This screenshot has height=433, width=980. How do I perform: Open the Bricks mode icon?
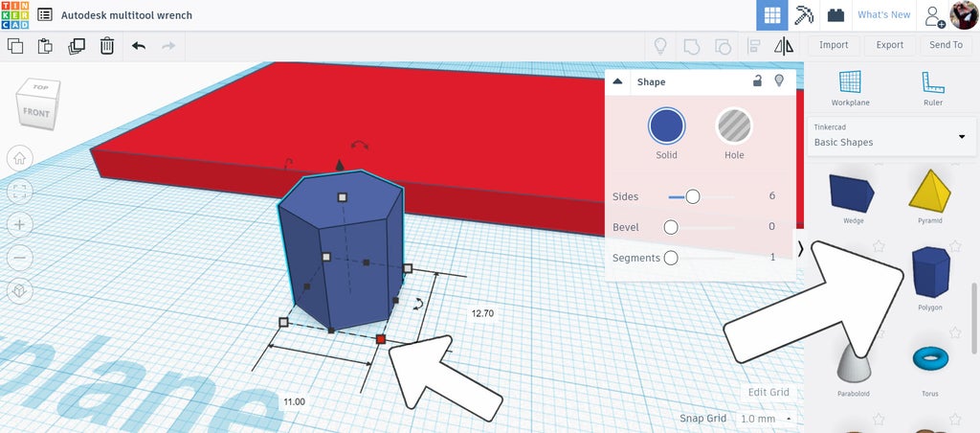click(x=835, y=15)
